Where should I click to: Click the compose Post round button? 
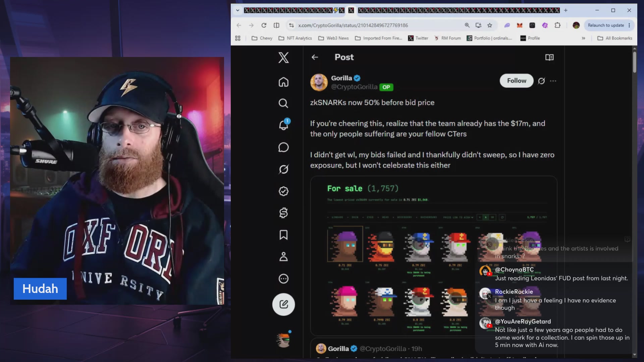point(283,304)
